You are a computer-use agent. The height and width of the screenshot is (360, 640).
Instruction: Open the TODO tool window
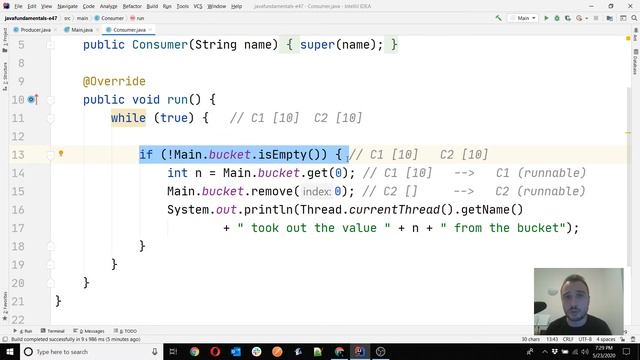click(x=125, y=331)
